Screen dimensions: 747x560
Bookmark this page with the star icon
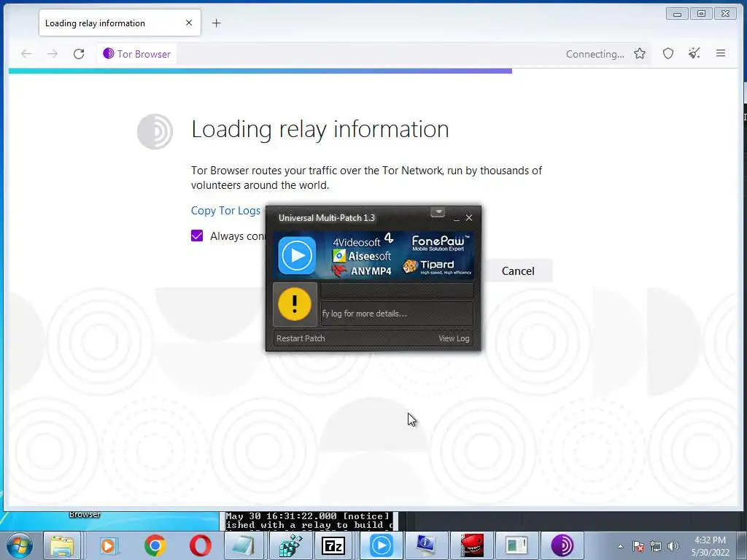pyautogui.click(x=640, y=54)
